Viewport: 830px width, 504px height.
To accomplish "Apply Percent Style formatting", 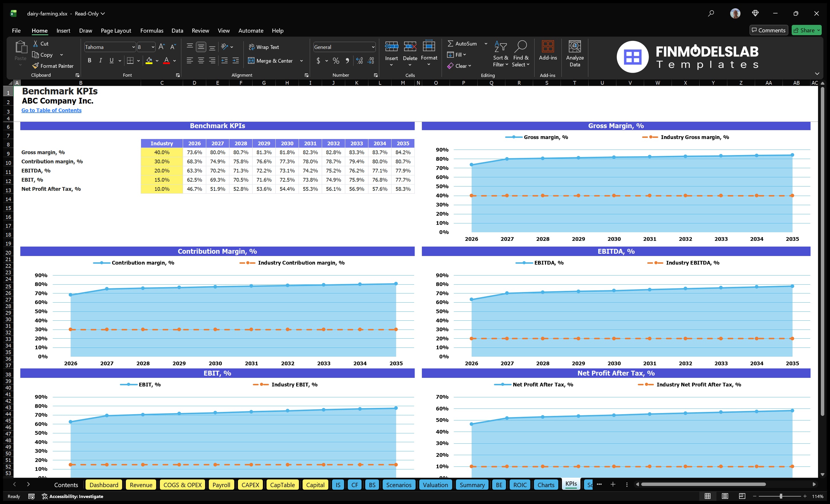I will pos(336,61).
